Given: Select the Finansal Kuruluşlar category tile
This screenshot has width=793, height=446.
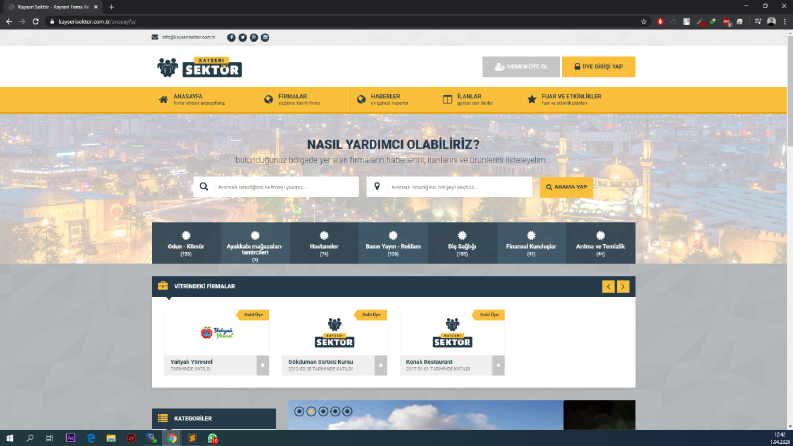Looking at the screenshot, I should 531,243.
